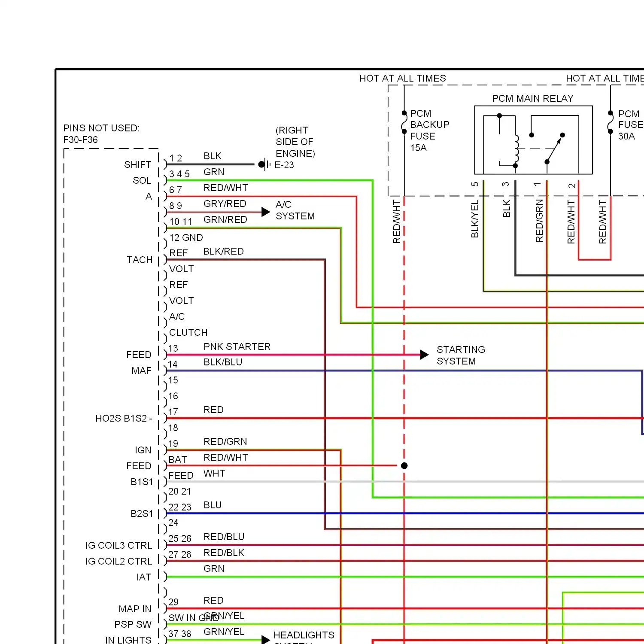644x644 pixels.
Task: Click the IGN connector label
Action: pos(143,450)
